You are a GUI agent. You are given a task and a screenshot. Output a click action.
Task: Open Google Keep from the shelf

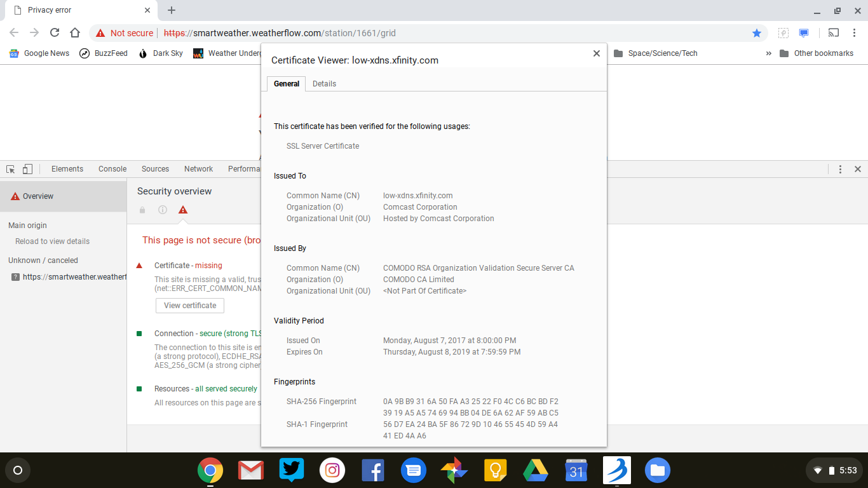(x=495, y=471)
